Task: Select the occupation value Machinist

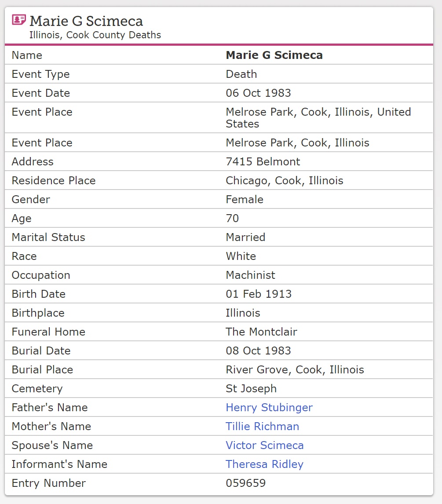Action: pos(250,275)
